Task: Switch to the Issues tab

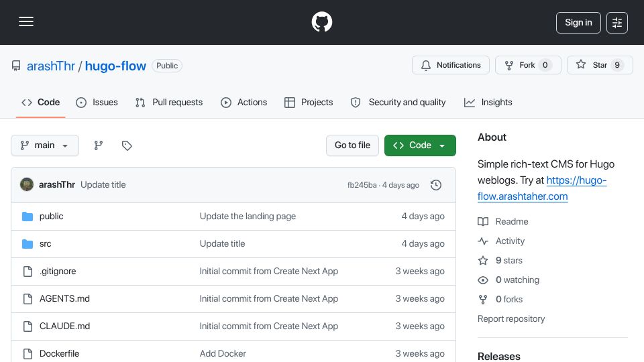Action: [97, 102]
